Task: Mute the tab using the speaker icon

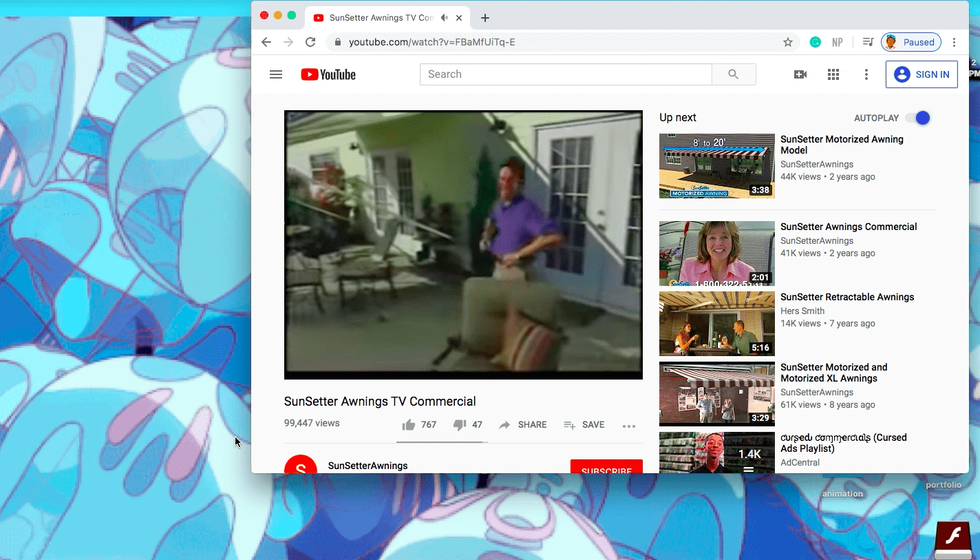Action: [445, 18]
